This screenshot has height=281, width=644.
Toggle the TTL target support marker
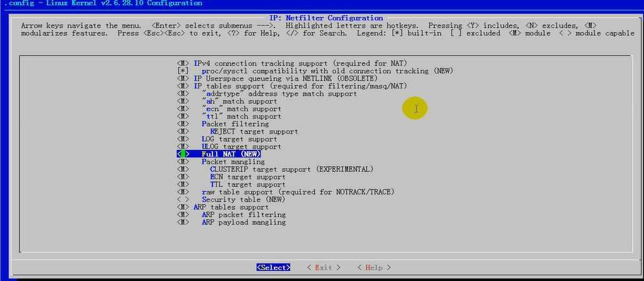pos(183,184)
